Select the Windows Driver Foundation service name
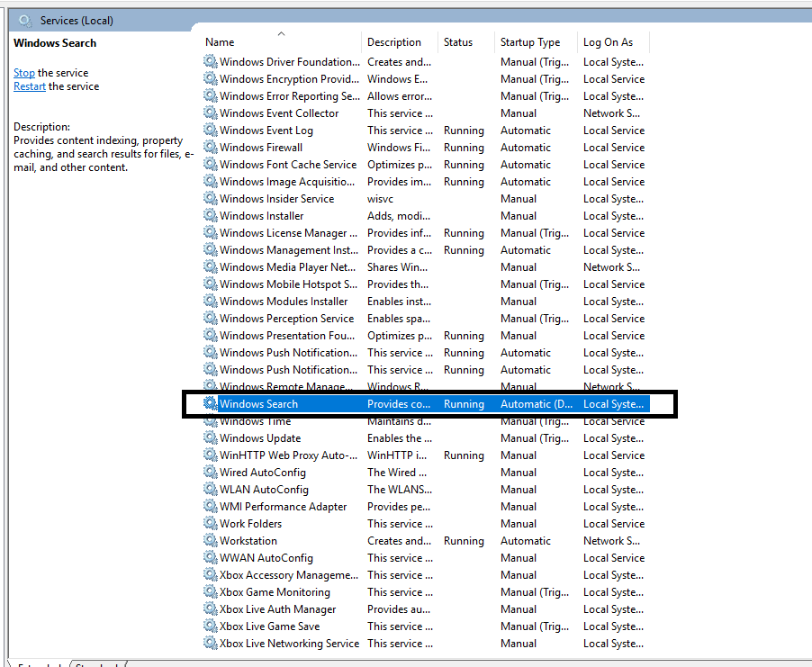The width and height of the screenshot is (812, 667). click(290, 61)
